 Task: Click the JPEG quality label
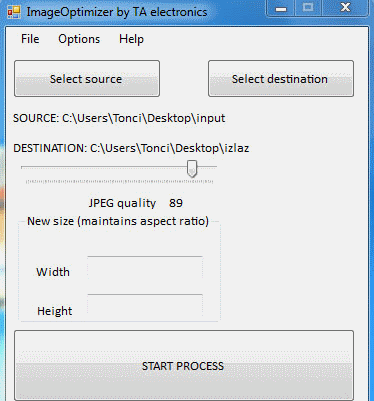[122, 203]
